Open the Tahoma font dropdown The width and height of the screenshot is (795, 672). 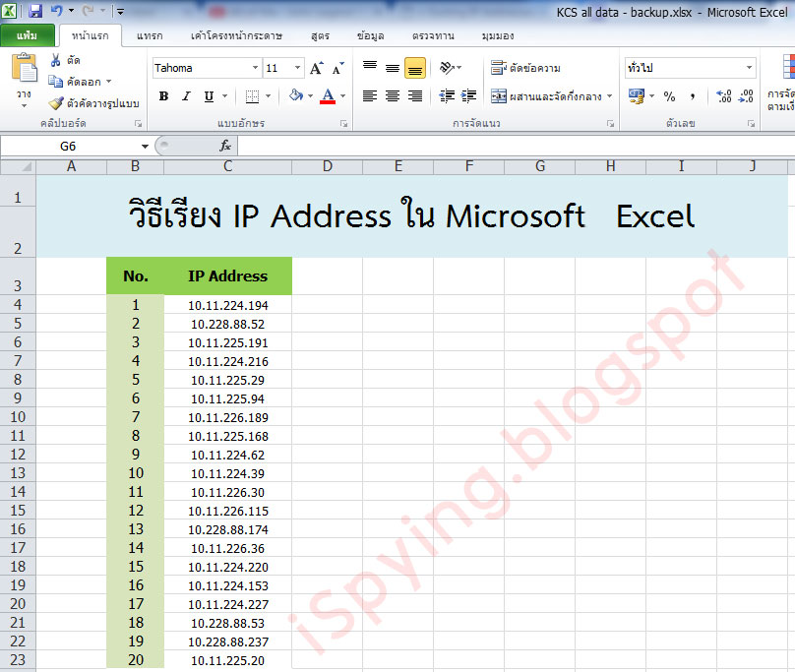click(254, 68)
